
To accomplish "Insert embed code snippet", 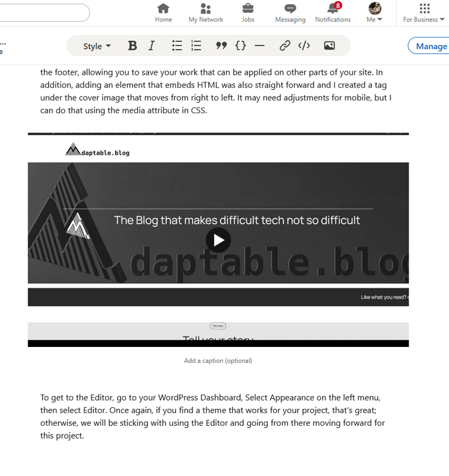I will (304, 46).
